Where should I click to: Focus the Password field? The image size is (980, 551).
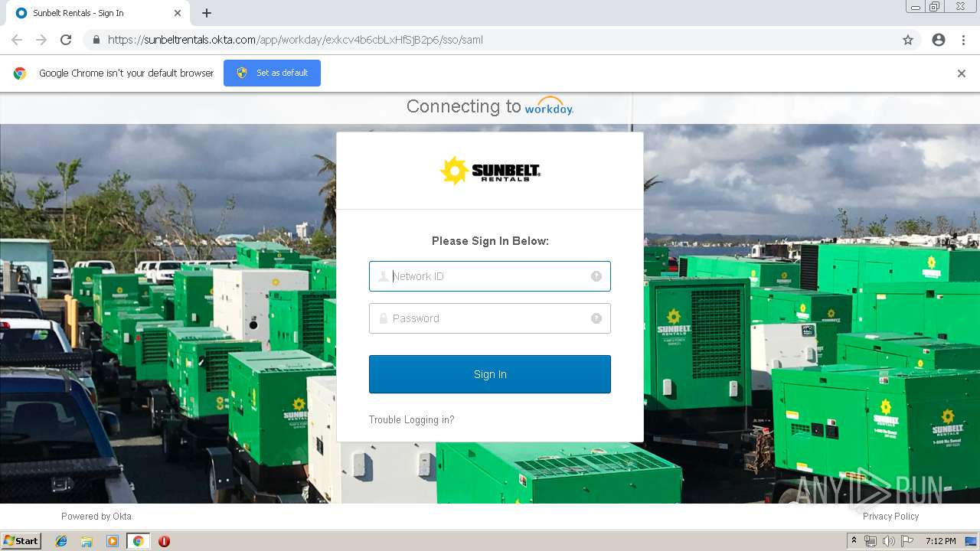[x=490, y=318]
